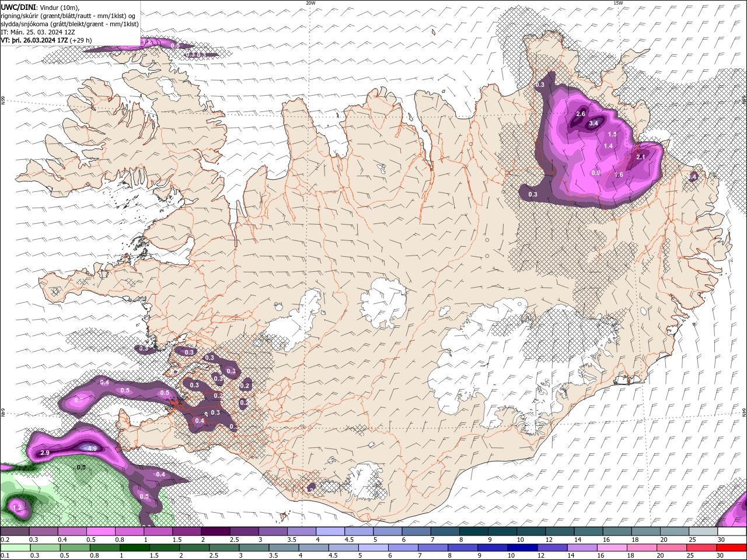Click the deep blue swatch at 10 in the lower legend
This screenshot has height=560, width=747.
(x=523, y=547)
